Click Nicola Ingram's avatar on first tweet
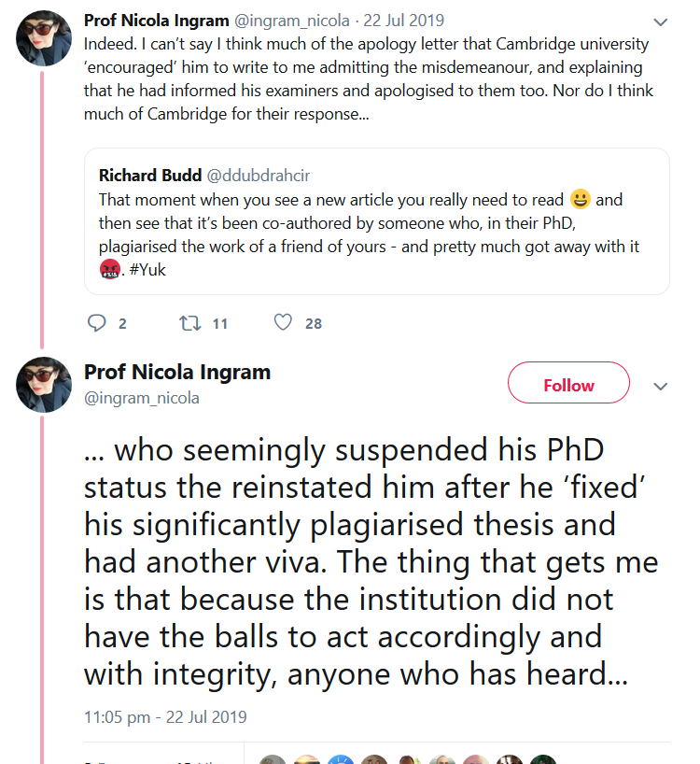 tap(44, 38)
